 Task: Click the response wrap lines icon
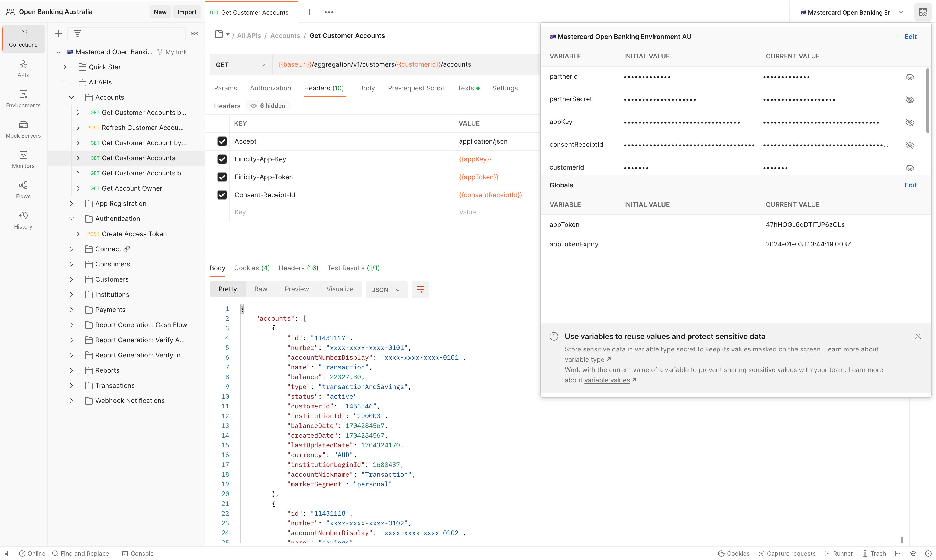click(420, 290)
